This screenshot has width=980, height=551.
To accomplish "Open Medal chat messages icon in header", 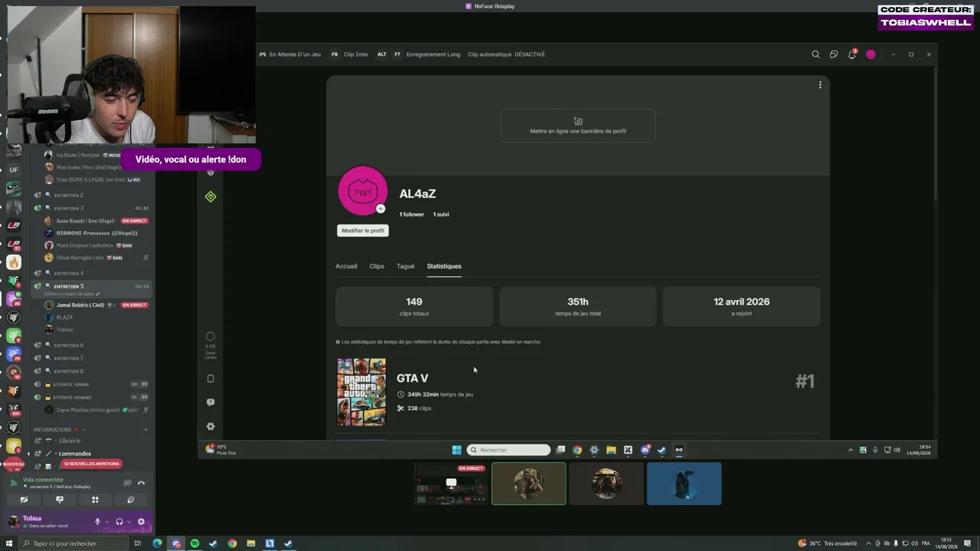I will (834, 54).
